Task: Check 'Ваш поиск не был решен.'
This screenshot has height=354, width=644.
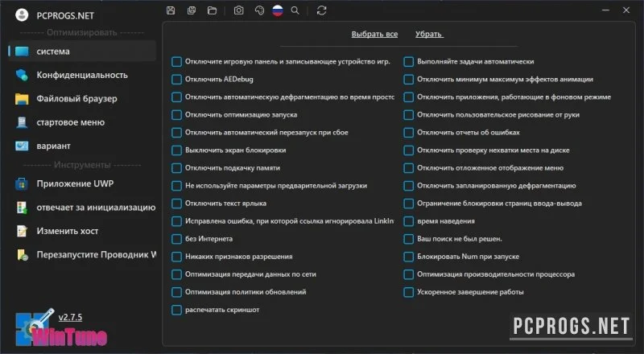Action: coord(409,239)
